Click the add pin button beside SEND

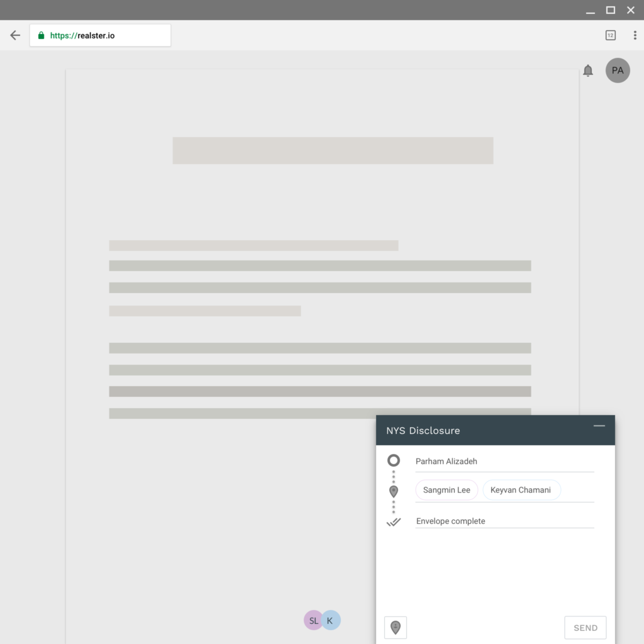coord(396,627)
